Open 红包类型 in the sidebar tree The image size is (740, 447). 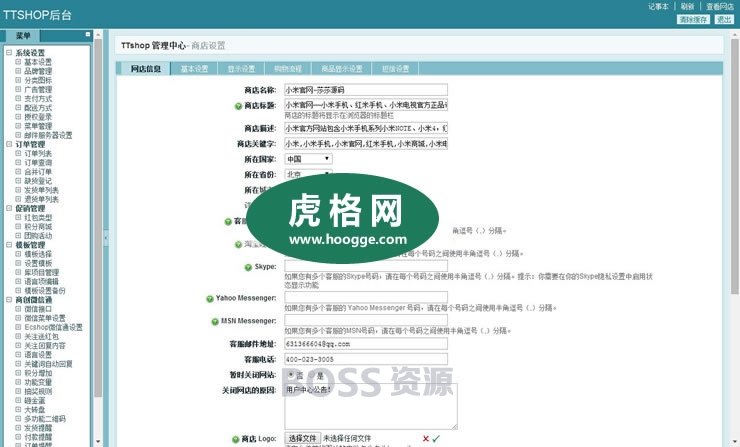(38, 218)
